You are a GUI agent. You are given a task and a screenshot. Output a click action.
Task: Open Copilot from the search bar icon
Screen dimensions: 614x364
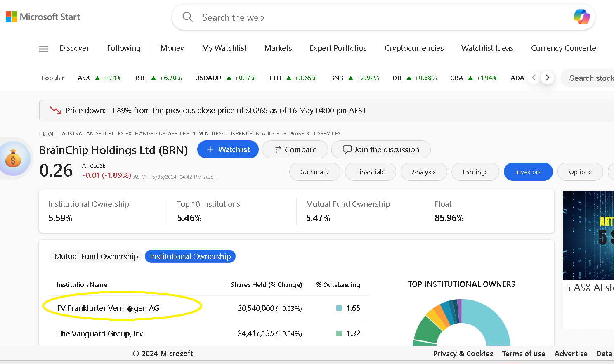coord(581,17)
